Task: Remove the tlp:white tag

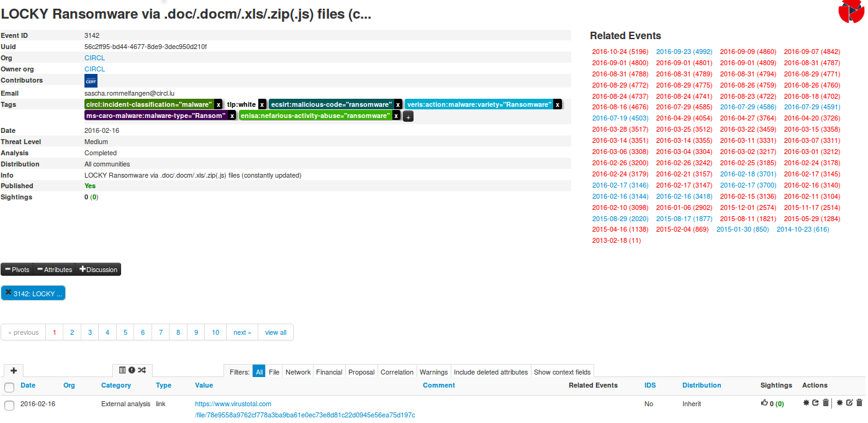Action: coord(262,104)
